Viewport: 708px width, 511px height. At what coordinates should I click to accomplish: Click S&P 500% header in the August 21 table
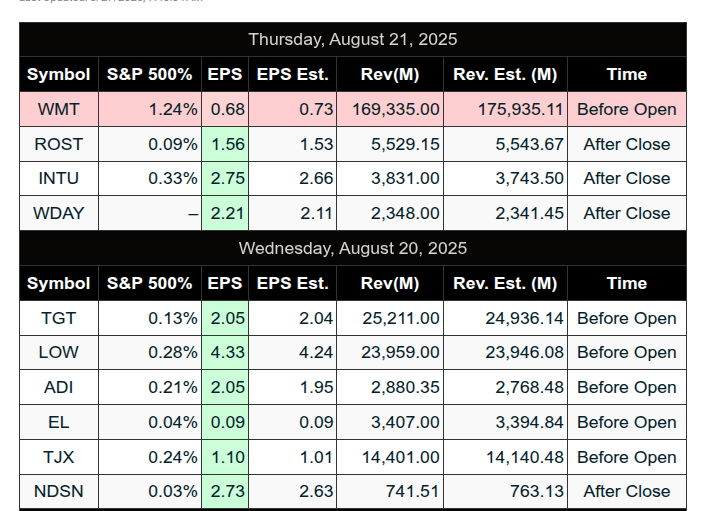pos(150,74)
